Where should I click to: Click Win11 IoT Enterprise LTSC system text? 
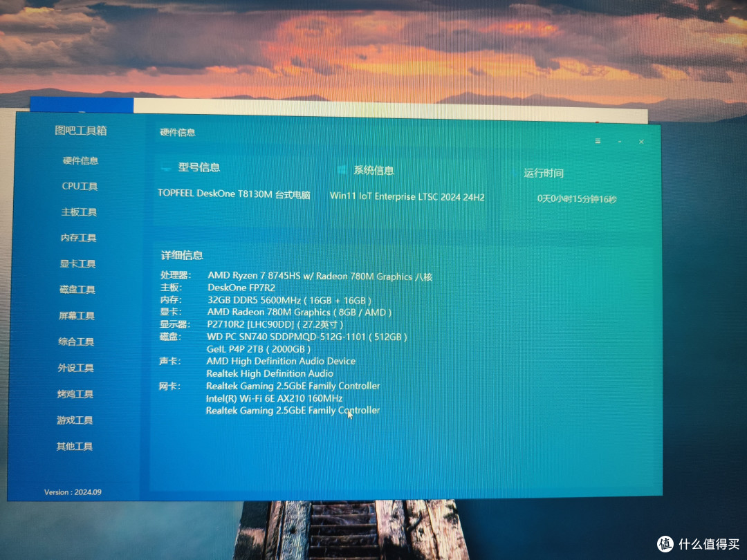pyautogui.click(x=407, y=196)
